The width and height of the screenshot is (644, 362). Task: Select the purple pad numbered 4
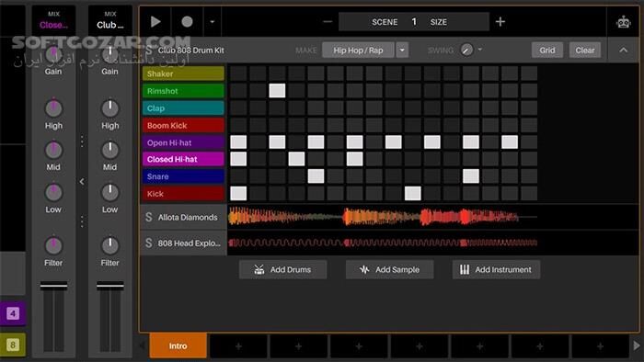pos(13,313)
